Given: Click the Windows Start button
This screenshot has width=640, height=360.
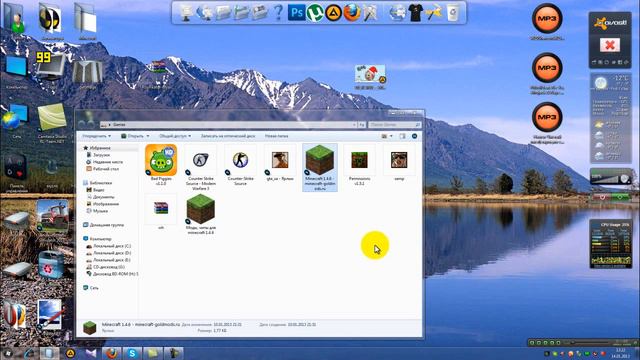Looking at the screenshot, I should [x=7, y=353].
